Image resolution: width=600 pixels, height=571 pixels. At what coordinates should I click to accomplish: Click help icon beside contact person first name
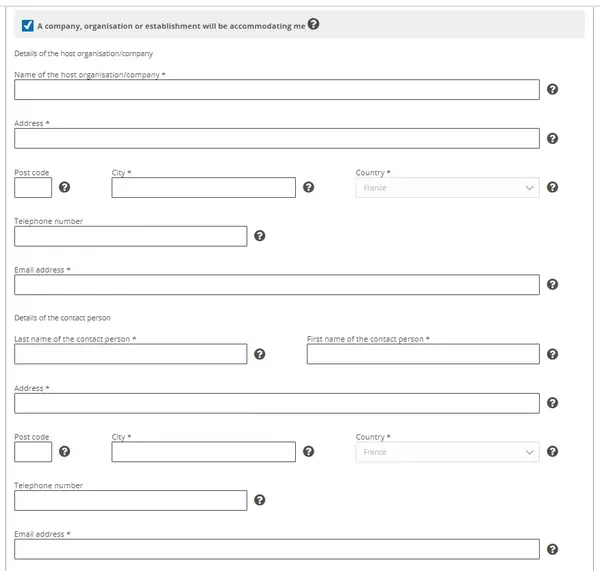pyautogui.click(x=553, y=354)
